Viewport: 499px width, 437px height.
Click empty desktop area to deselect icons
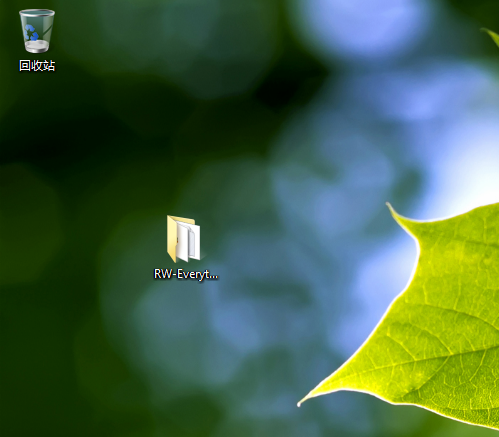click(x=100, y=150)
